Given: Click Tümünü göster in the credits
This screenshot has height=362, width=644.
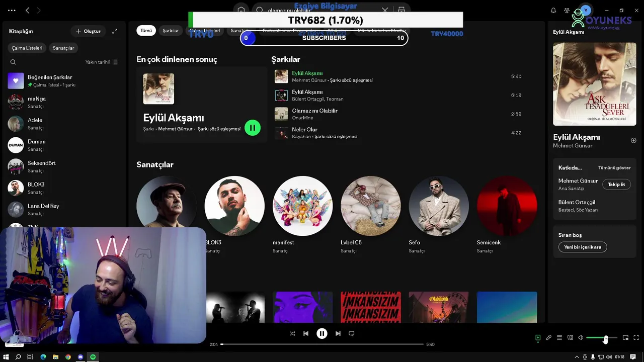Looking at the screenshot, I should click(614, 168).
